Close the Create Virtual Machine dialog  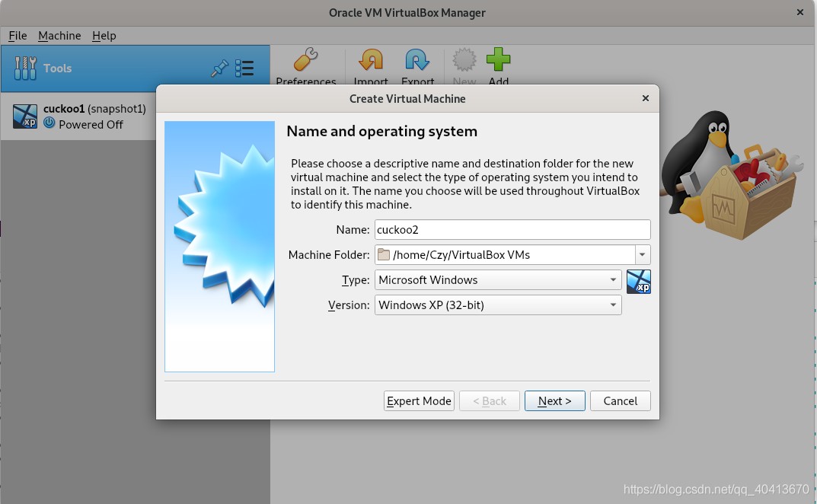coord(645,98)
